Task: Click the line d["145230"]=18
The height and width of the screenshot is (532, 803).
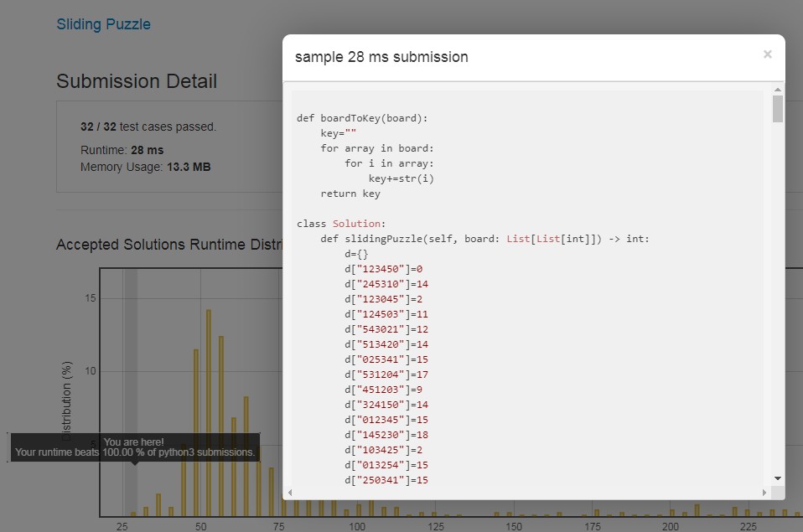Action: click(386, 435)
